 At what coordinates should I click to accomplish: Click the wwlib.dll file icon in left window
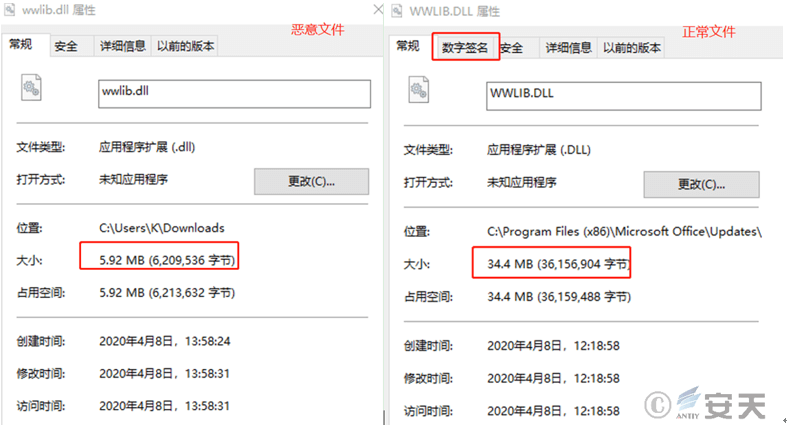[31, 88]
